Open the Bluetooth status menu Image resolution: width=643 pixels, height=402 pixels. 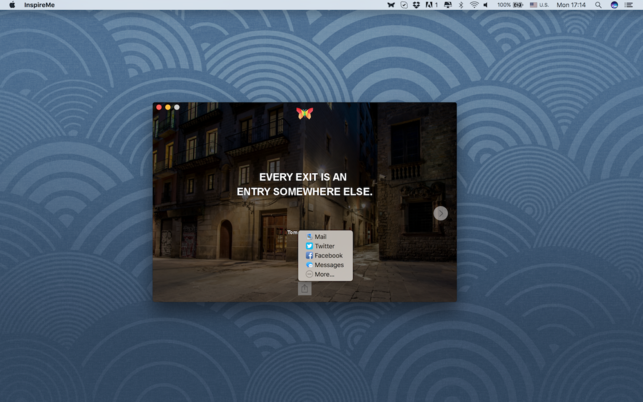(x=461, y=5)
